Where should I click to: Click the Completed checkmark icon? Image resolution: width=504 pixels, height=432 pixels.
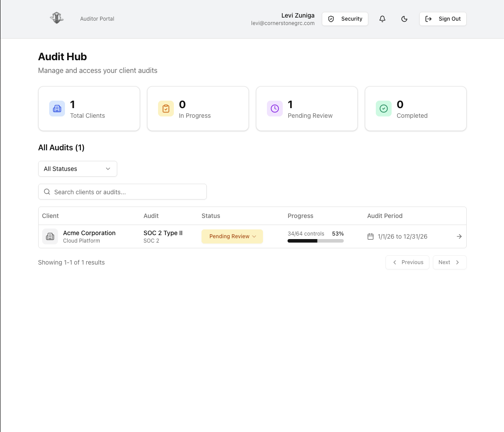(383, 109)
